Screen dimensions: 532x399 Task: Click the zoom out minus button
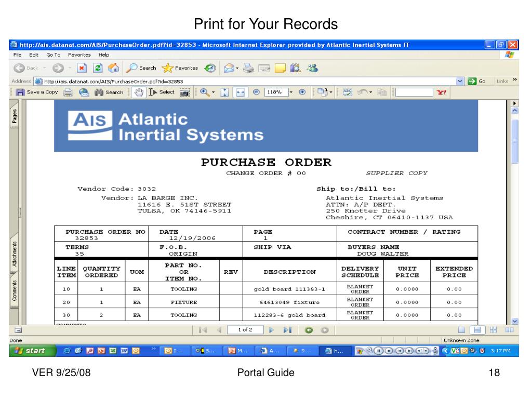[x=256, y=92]
